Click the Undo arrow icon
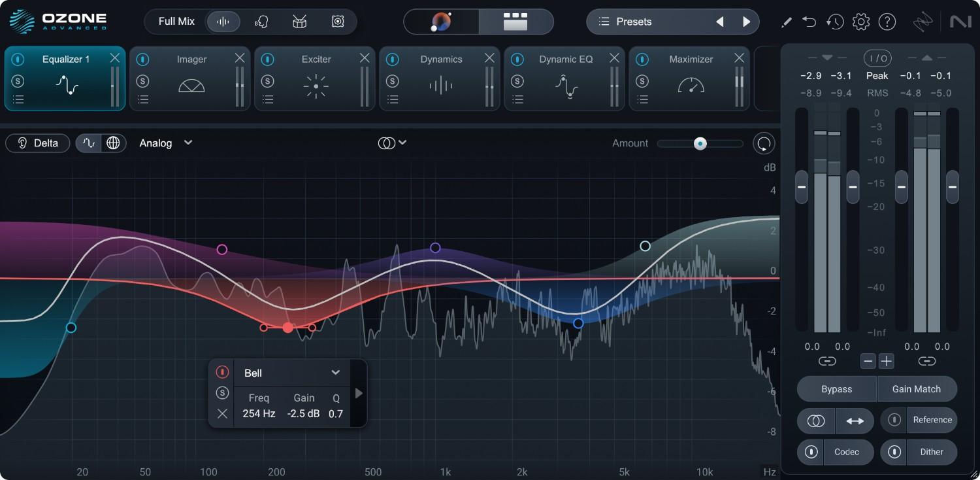The image size is (980, 480). 809,21
